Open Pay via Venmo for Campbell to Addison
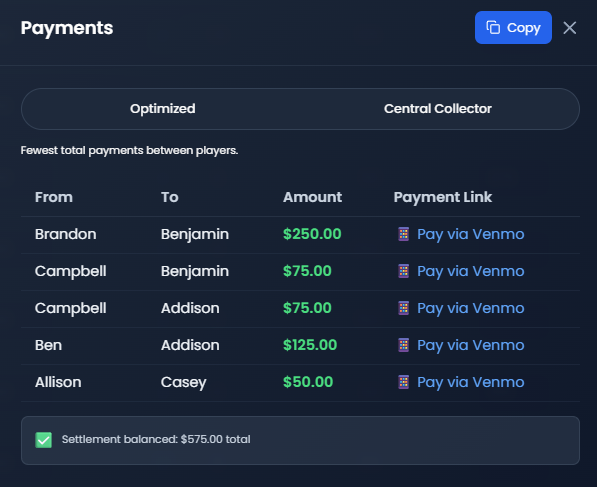The height and width of the screenshot is (487, 597). point(471,308)
